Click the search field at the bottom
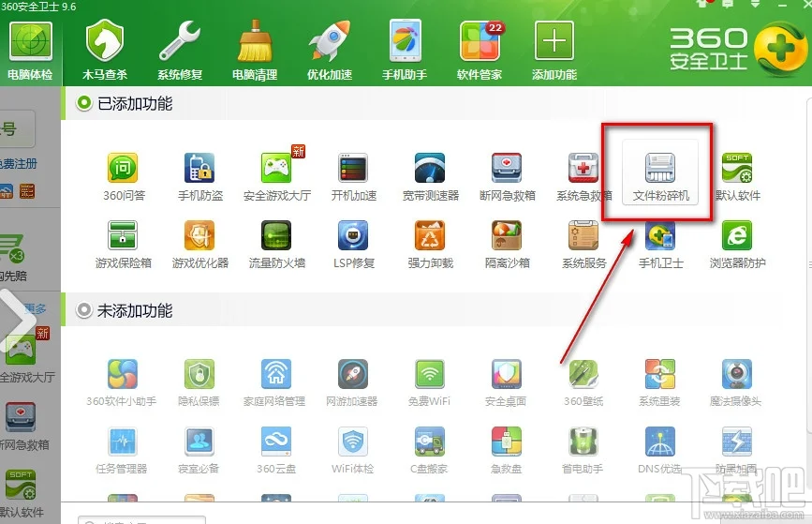Viewport: 812px width, 524px height. pos(140,518)
